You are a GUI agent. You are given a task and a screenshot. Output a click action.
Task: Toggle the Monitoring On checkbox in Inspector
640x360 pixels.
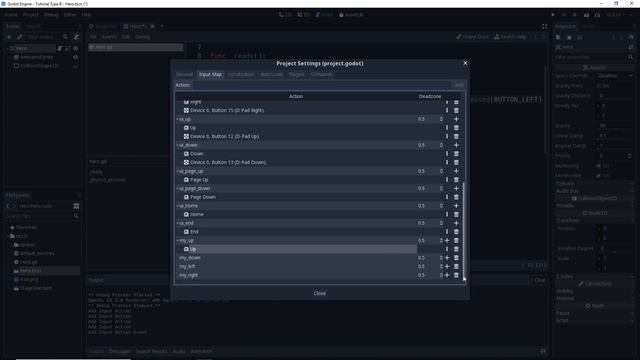coord(598,166)
